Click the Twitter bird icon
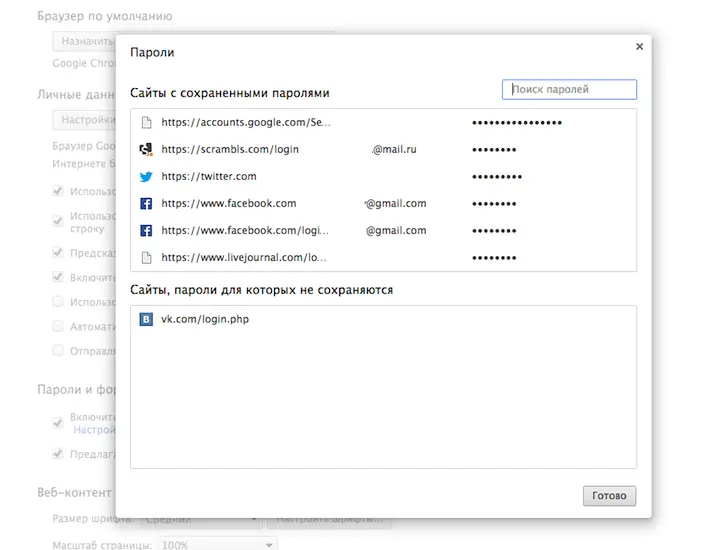Image resolution: width=720 pixels, height=550 pixels. (146, 176)
